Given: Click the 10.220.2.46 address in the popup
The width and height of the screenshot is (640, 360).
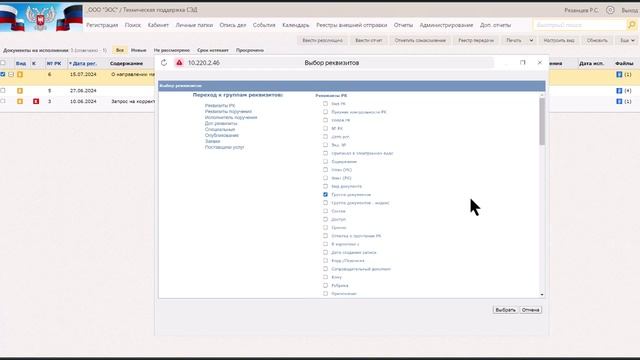Looking at the screenshot, I should [x=204, y=63].
